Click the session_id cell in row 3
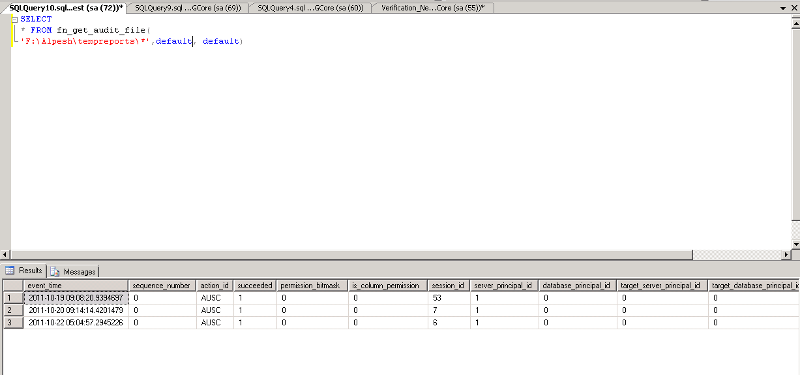800x375 pixels. click(x=448, y=322)
